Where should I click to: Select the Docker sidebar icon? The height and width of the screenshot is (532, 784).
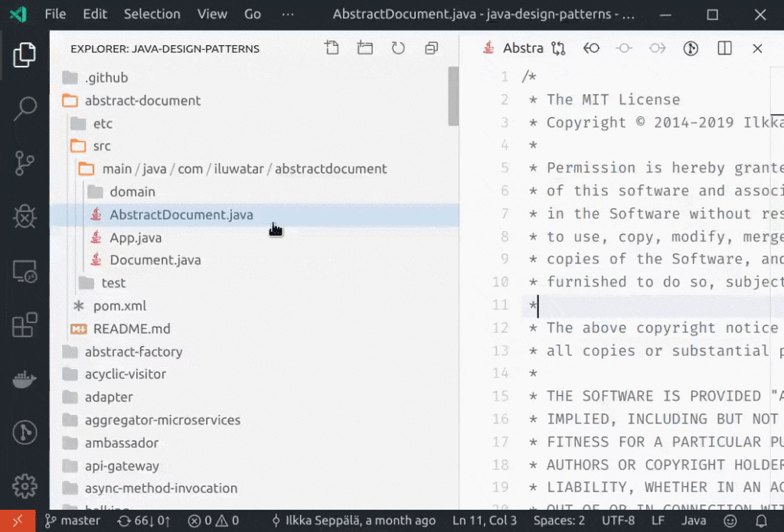[x=24, y=379]
